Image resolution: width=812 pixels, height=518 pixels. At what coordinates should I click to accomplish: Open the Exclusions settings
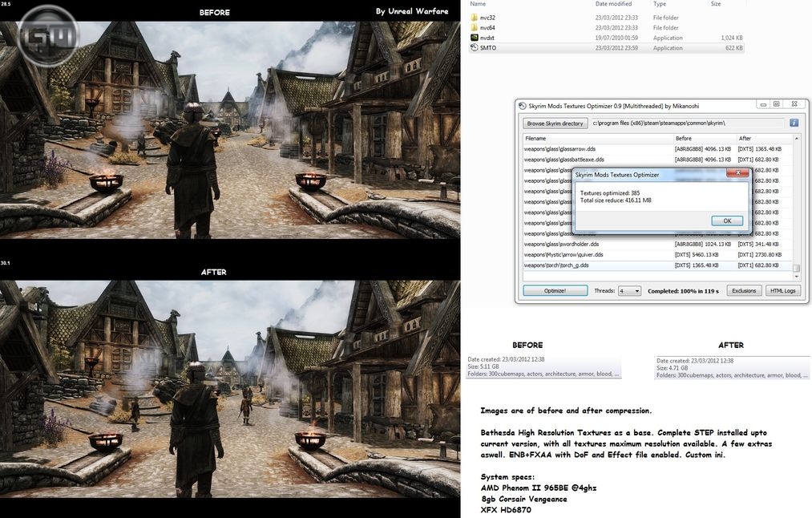coord(743,291)
